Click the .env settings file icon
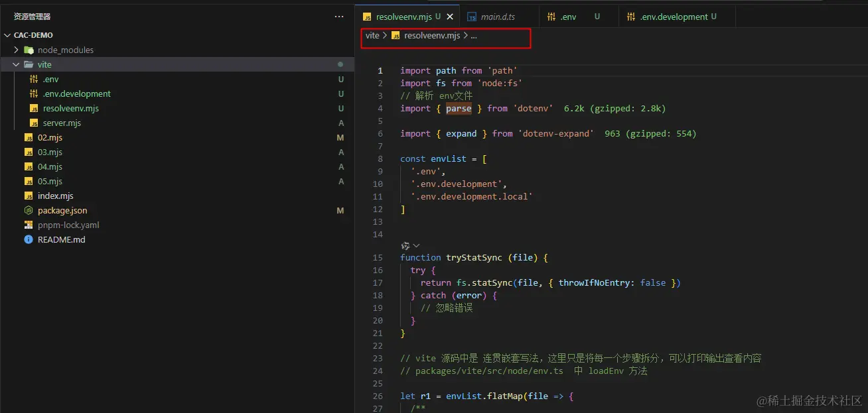Image resolution: width=868 pixels, height=413 pixels. click(34, 79)
